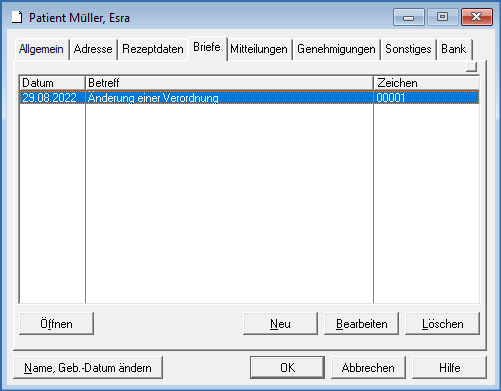Select the Änderung einer Verordnung entry
The image size is (501, 391).
click(229, 98)
